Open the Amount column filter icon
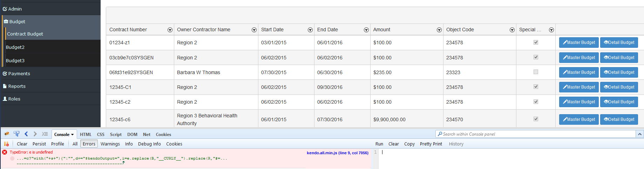The height and width of the screenshot is (169, 644). coord(439,30)
